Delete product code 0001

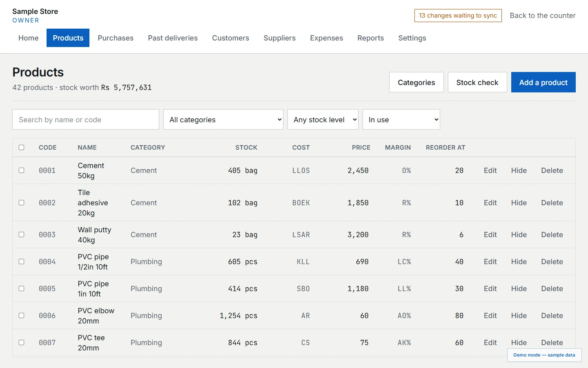pos(552,171)
